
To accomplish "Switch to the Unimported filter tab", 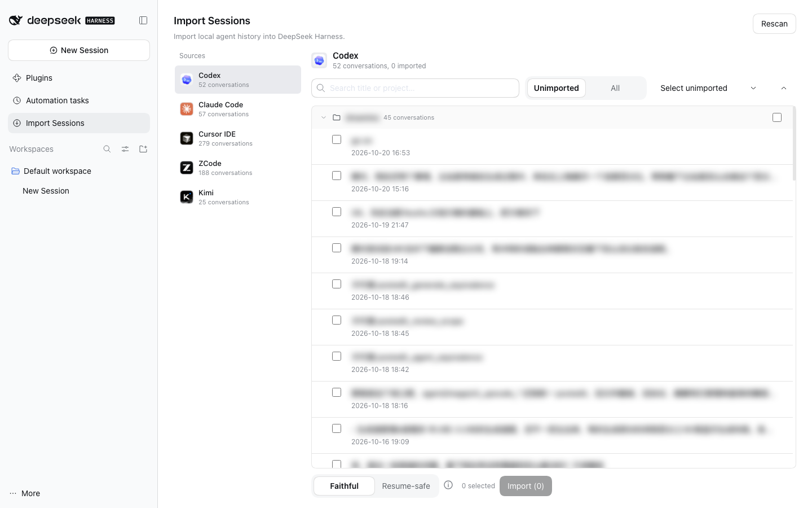I will pyautogui.click(x=557, y=88).
